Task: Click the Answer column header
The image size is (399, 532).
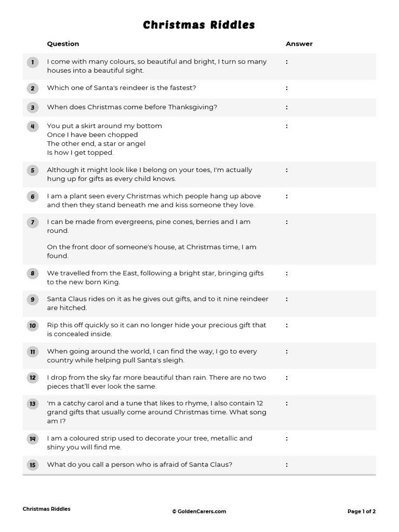Action: (x=299, y=44)
